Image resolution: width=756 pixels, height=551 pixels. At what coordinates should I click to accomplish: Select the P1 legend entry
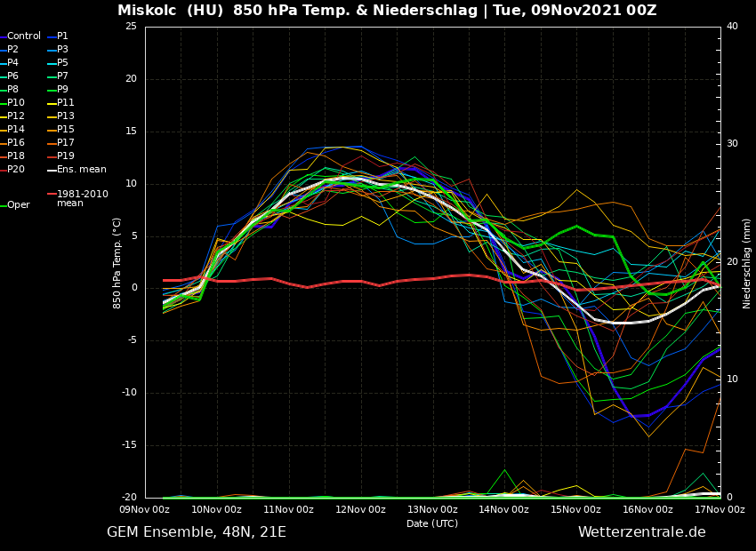[62, 36]
